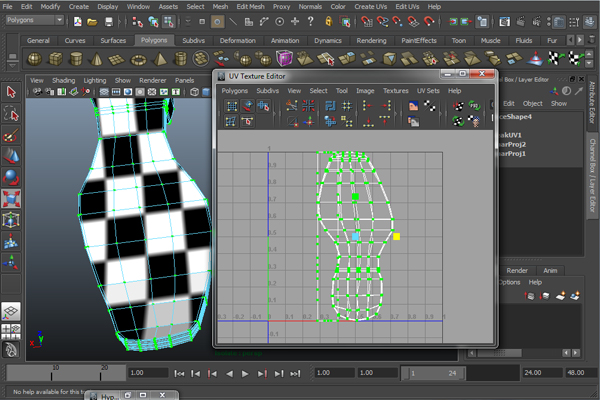Toggle snap to curve magnet icon
The height and width of the screenshot is (400, 600).
click(382, 21)
